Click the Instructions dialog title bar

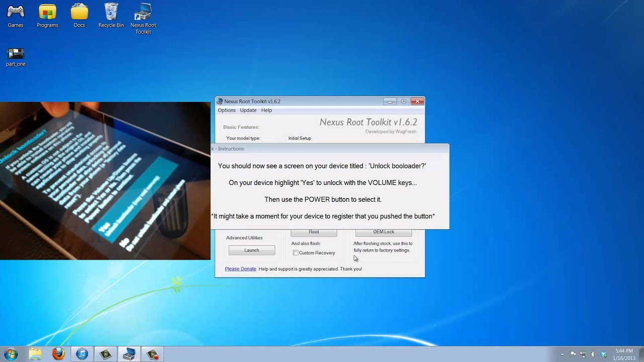[330, 149]
